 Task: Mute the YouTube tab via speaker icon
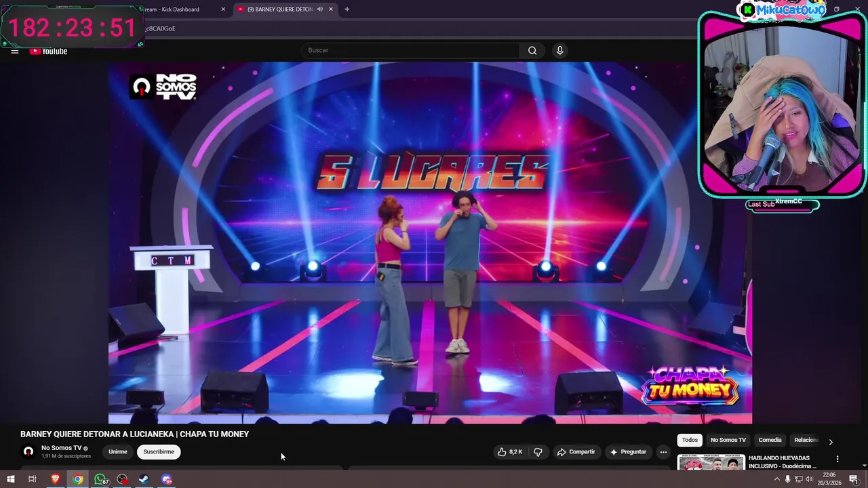tap(319, 9)
